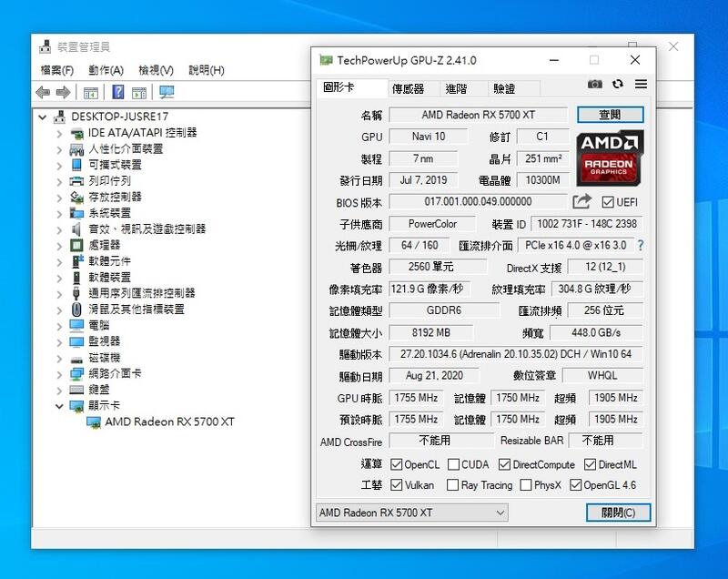Expand the 軟體裝置 node
This screenshot has height=579, width=728.
(59, 279)
